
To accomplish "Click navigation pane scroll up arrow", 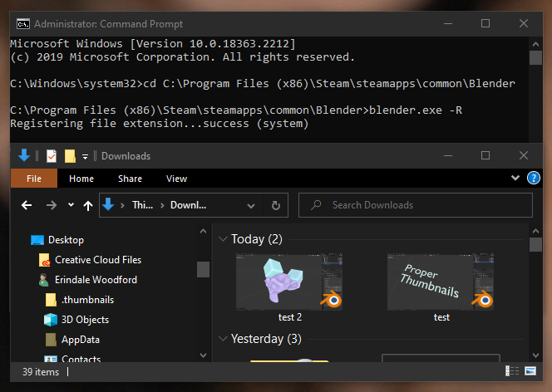I will [203, 231].
